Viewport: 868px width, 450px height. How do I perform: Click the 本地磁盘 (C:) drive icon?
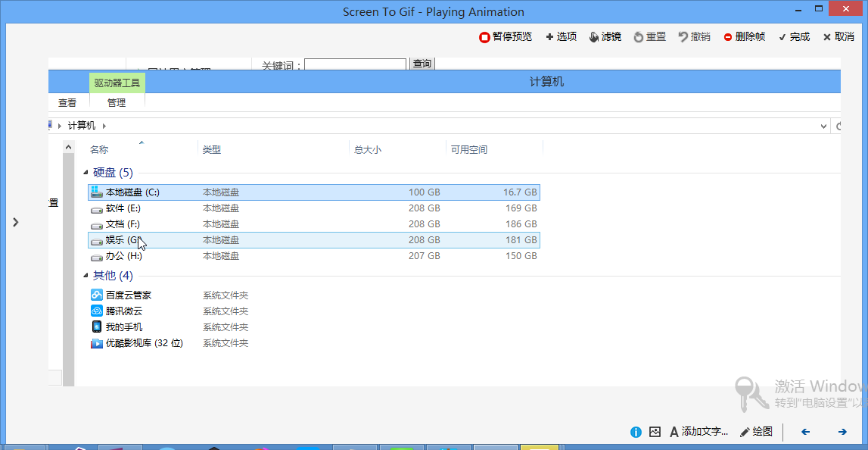point(97,192)
